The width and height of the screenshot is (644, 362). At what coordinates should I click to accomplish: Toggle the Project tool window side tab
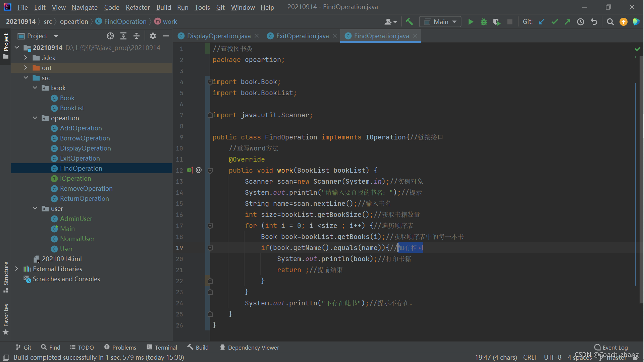coord(6,46)
